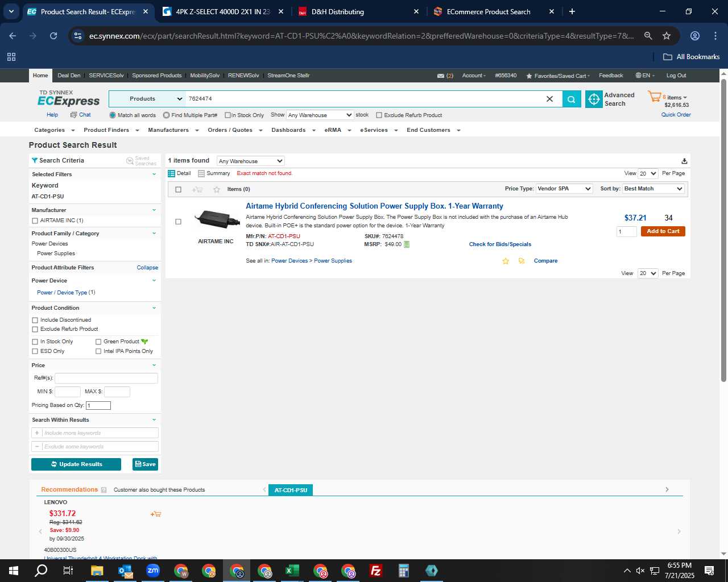Open FileZilla from the taskbar

[x=375, y=571]
